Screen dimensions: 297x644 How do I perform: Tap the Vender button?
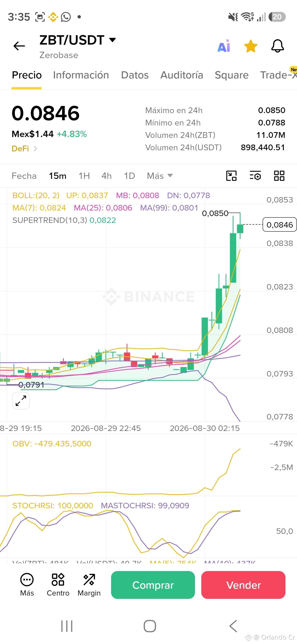point(243,585)
